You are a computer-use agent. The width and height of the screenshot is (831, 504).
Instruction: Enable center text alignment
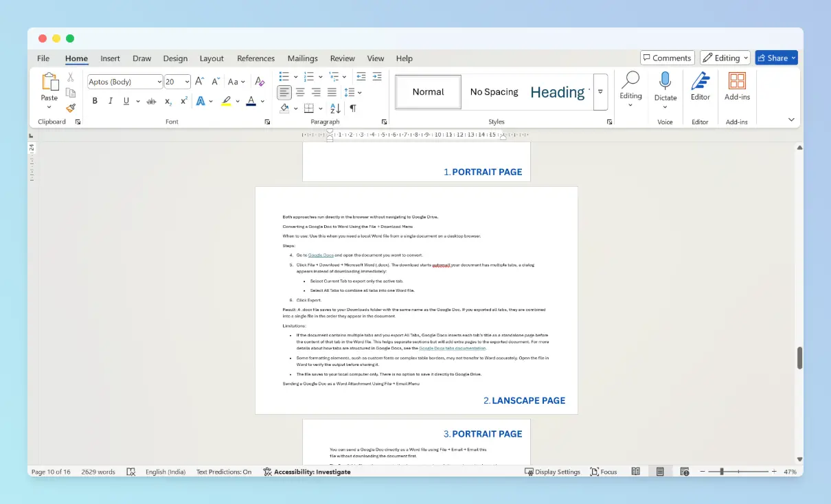click(x=300, y=91)
